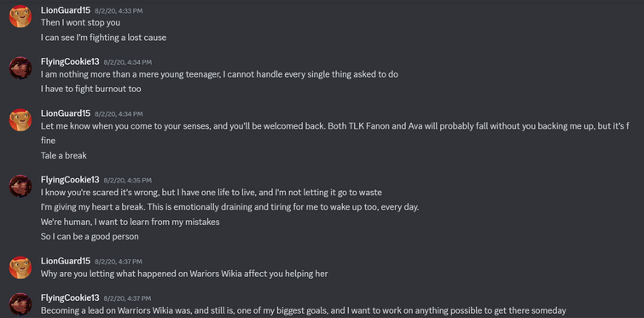The height and width of the screenshot is (318, 644).
Task: Select the message "I can see I'm fighting a lost cause"
Action: pyautogui.click(x=103, y=38)
